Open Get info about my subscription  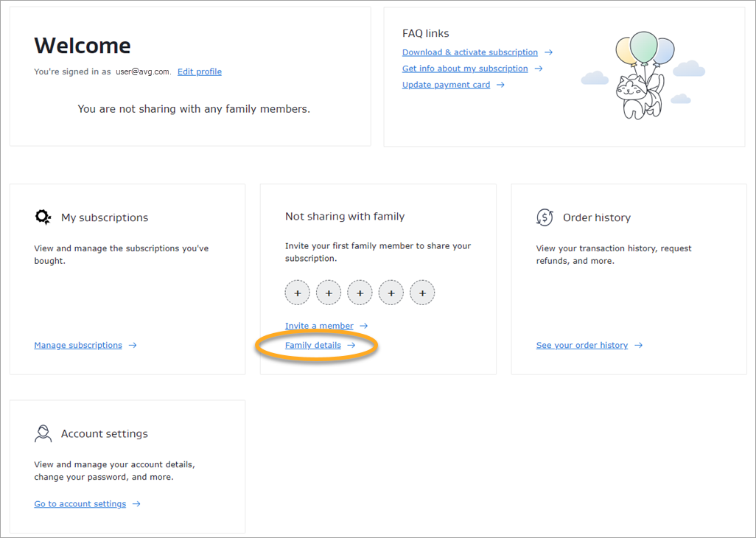pyautogui.click(x=464, y=69)
